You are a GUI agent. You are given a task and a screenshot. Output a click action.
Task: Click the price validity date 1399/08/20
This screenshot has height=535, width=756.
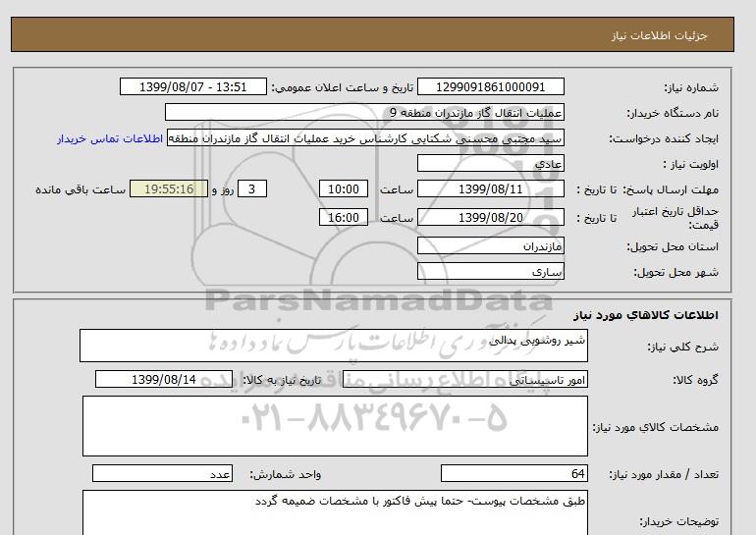point(490,217)
